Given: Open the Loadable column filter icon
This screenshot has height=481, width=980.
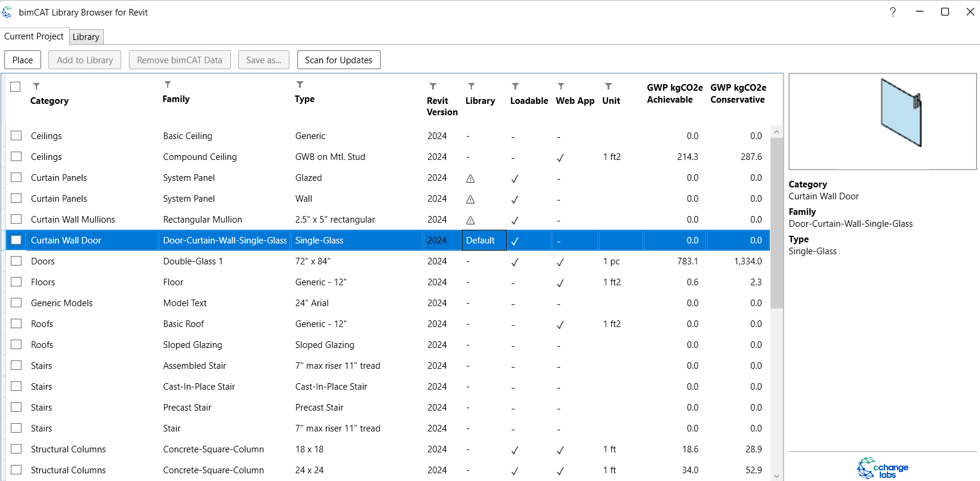Looking at the screenshot, I should 516,87.
